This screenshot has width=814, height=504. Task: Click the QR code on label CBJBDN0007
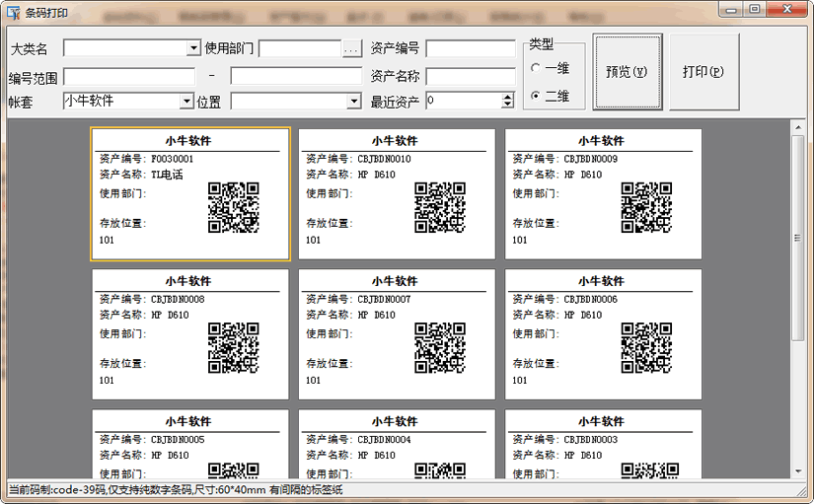coord(439,347)
